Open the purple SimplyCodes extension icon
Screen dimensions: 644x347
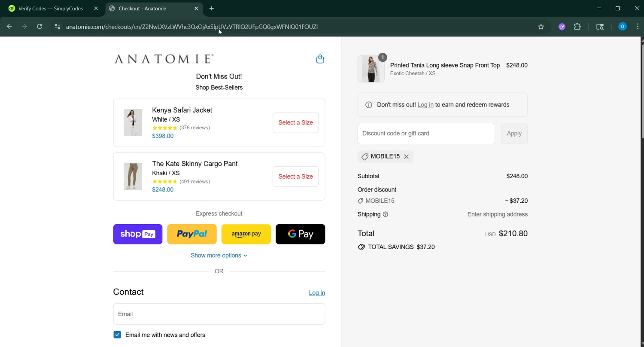coord(562,27)
